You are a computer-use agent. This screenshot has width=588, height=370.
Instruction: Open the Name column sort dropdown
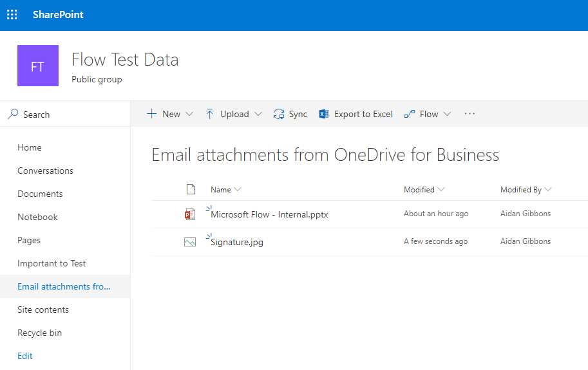pyautogui.click(x=238, y=189)
